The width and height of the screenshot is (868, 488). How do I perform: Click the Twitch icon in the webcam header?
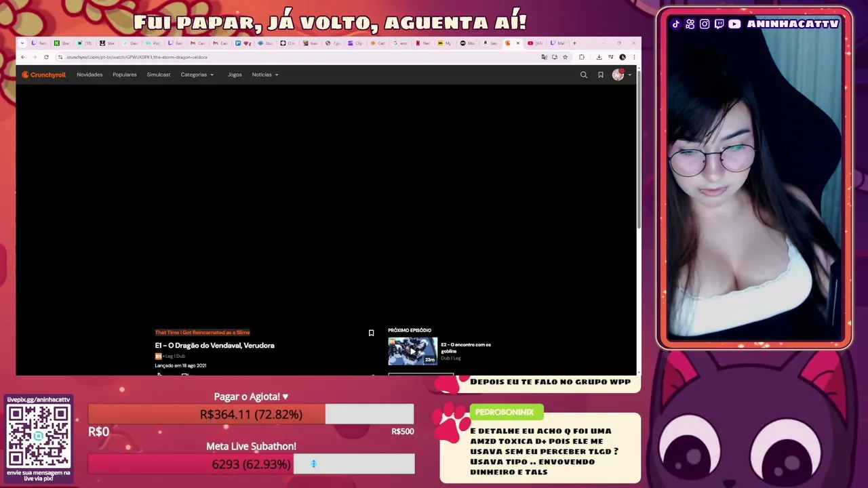pos(719,24)
